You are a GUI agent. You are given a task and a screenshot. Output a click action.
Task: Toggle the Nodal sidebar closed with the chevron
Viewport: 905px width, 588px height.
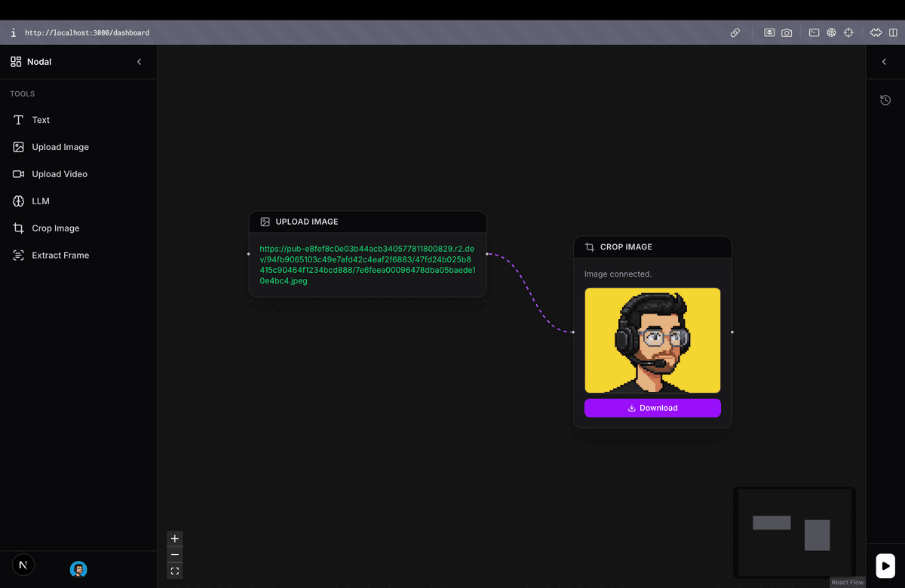click(x=139, y=62)
